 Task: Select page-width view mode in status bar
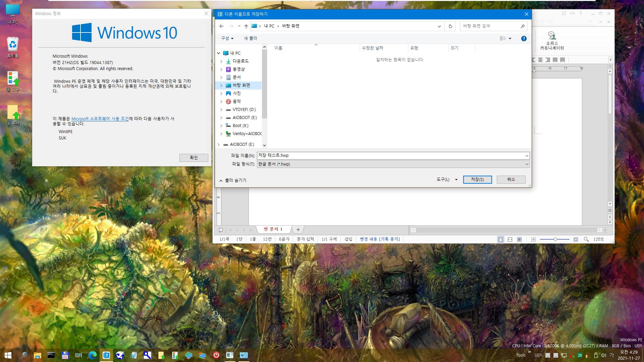[510, 239]
